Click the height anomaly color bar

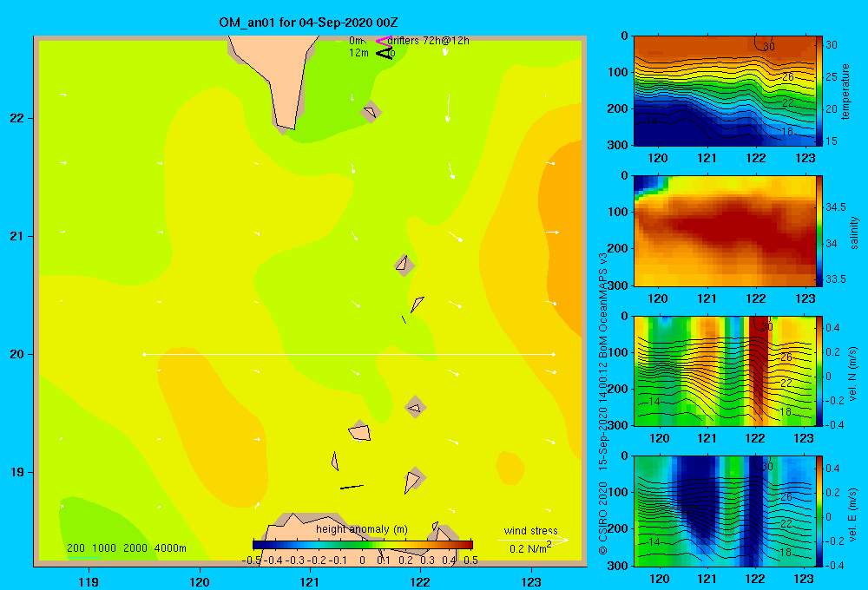(x=363, y=545)
